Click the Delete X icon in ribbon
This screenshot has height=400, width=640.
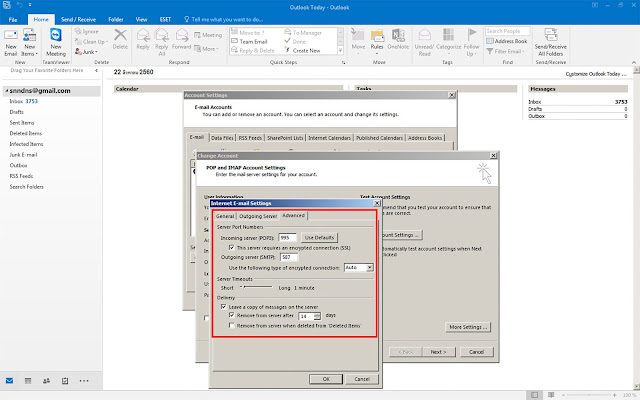(120, 35)
